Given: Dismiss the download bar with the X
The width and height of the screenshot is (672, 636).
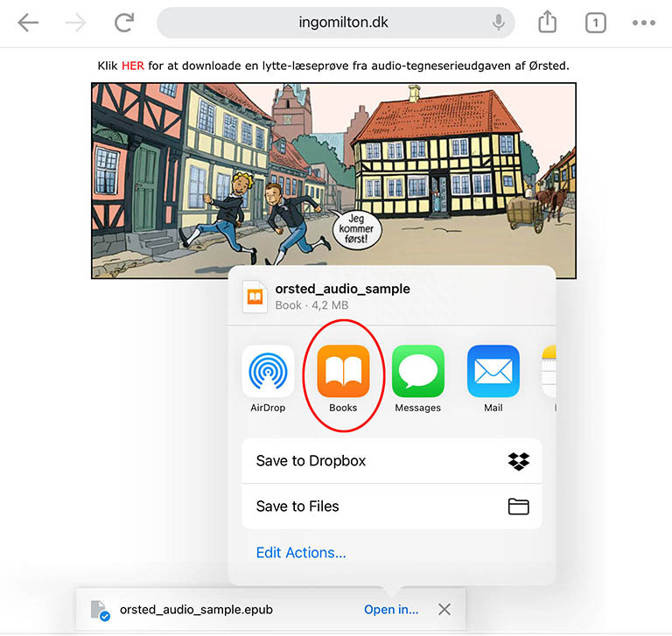Looking at the screenshot, I should coord(444,610).
